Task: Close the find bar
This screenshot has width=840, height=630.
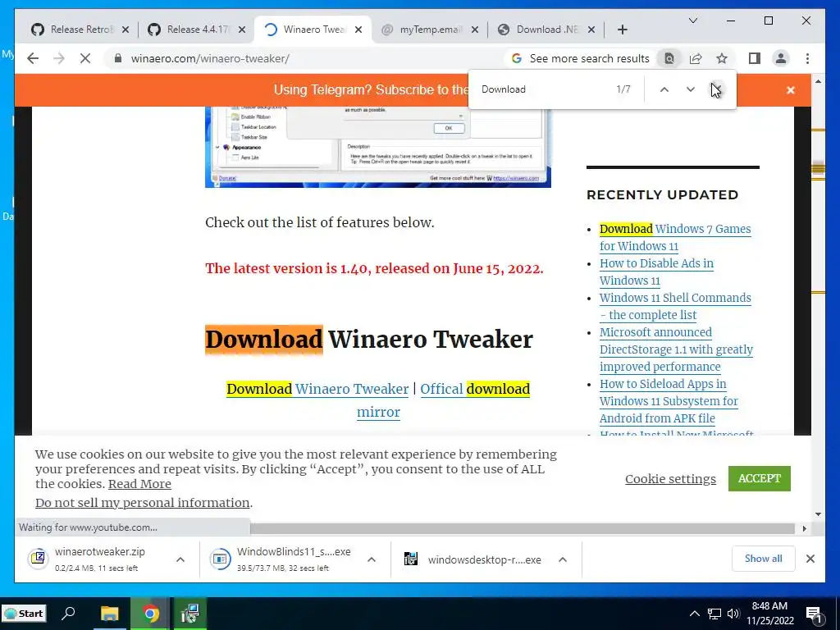Action: [717, 89]
